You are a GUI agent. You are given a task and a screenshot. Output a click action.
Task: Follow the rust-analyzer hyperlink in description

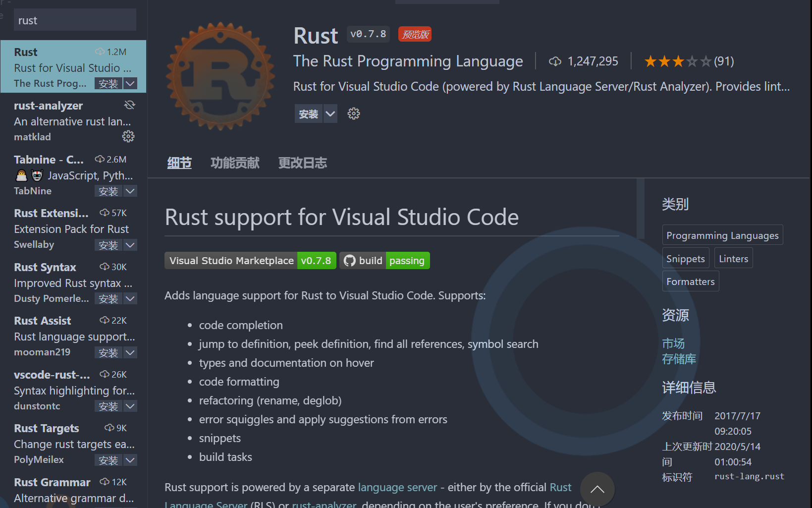pyautogui.click(x=324, y=505)
